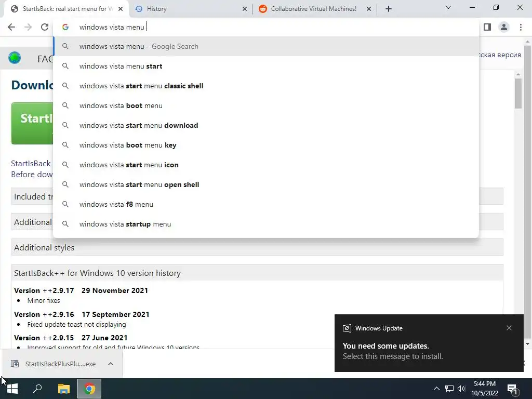Open the taskbar clock and date
Image resolution: width=532 pixels, height=399 pixels.
485,389
